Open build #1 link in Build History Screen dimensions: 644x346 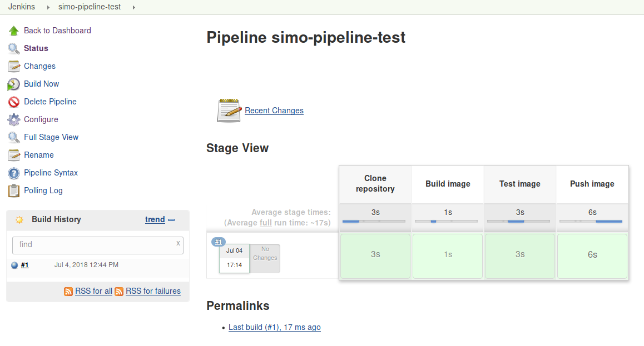coord(24,265)
